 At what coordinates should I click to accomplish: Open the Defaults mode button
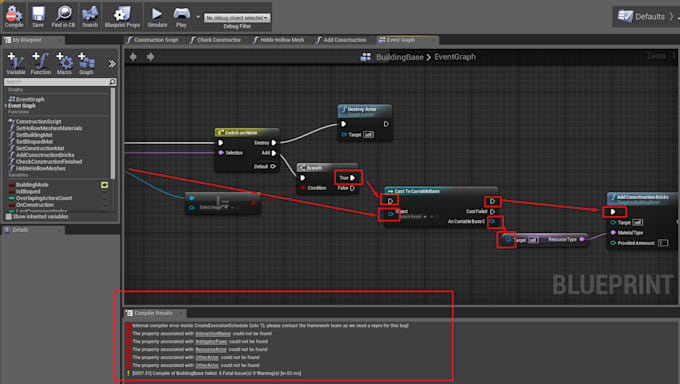[x=644, y=16]
